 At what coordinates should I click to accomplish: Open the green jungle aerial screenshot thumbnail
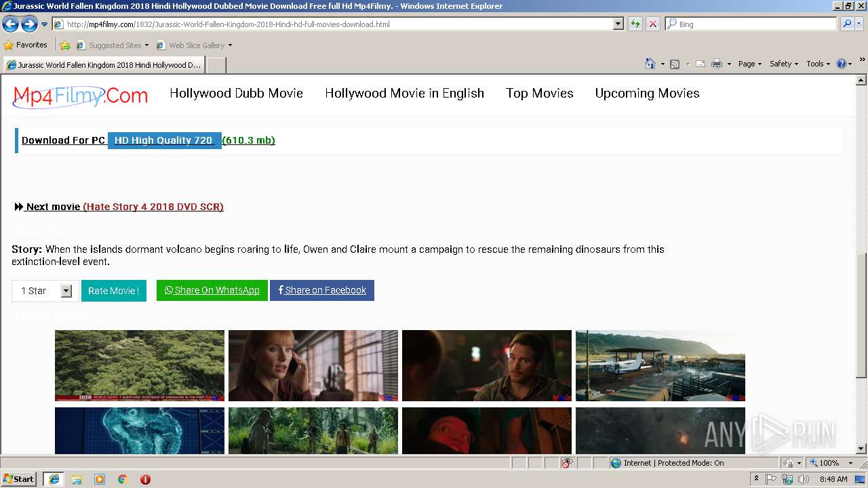click(x=140, y=365)
